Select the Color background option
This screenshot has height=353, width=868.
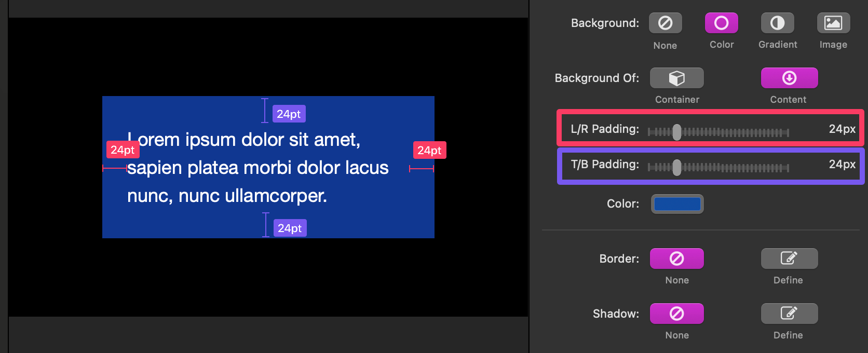(x=721, y=23)
